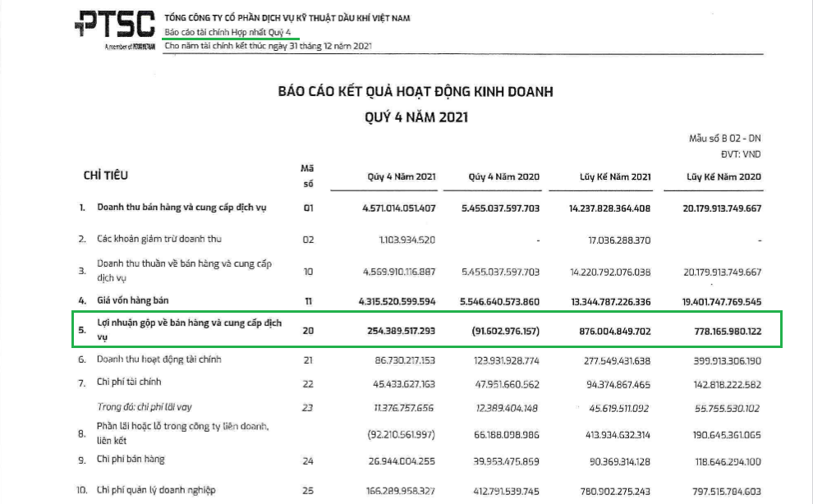Click code '21' in Mã số column
This screenshot has height=504, width=813.
click(x=309, y=360)
